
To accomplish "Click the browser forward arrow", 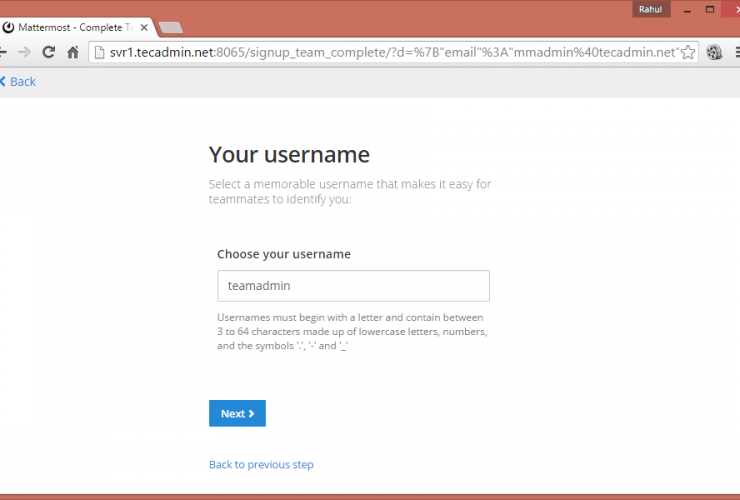I will coord(24,52).
